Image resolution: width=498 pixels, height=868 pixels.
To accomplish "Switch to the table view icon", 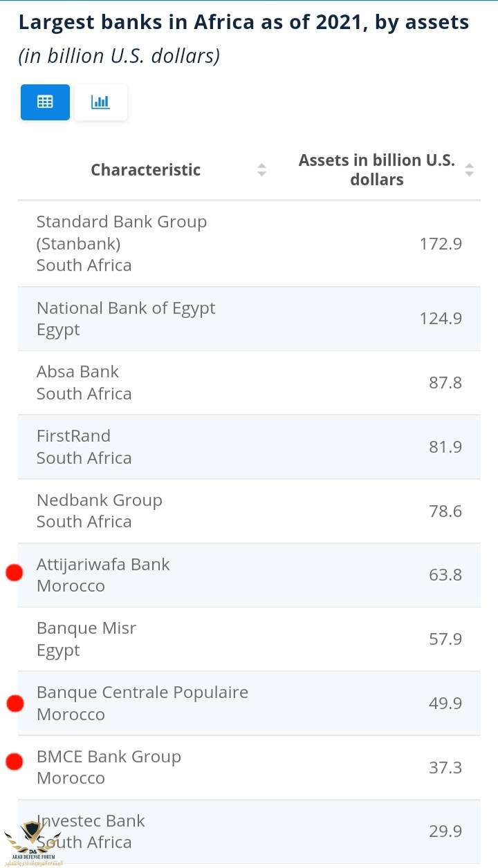I will point(45,102).
